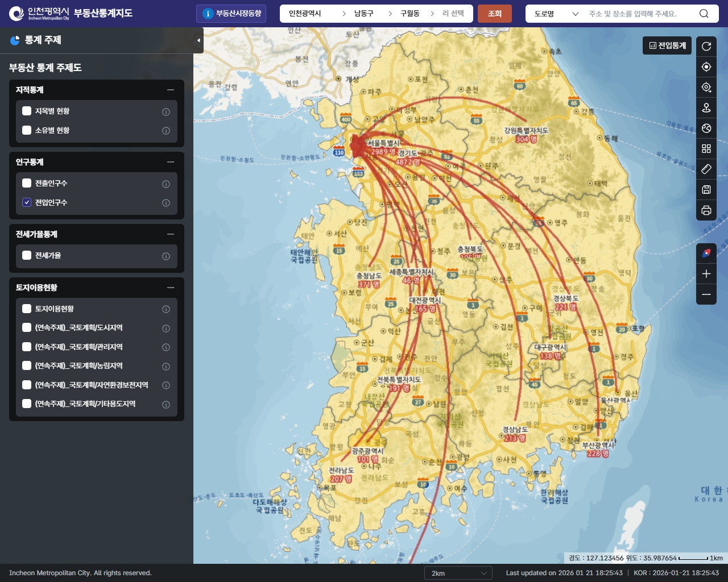The height and width of the screenshot is (582, 728).
Task: Tick the 지목별 현황 checkbox
Action: click(27, 111)
